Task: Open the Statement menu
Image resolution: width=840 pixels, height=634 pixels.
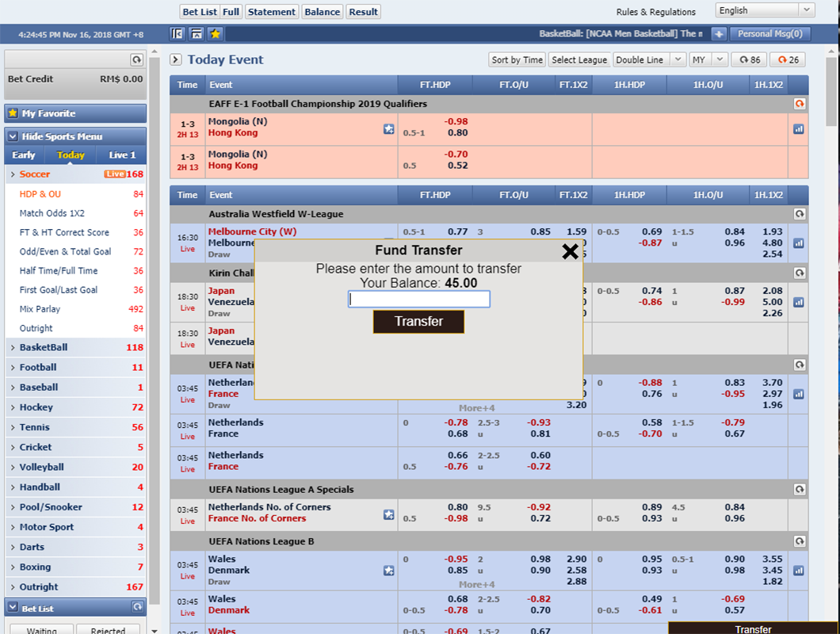Action: pos(272,12)
